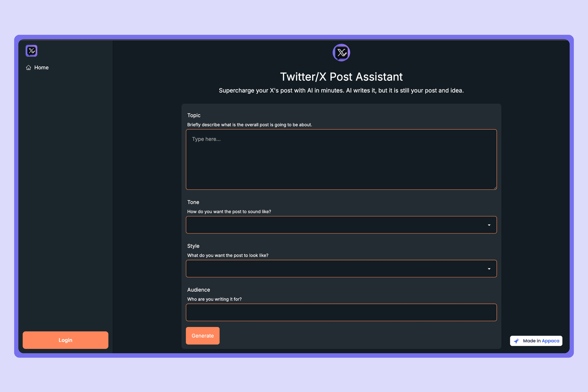
Task: Open the Style dropdown
Action: (341, 269)
